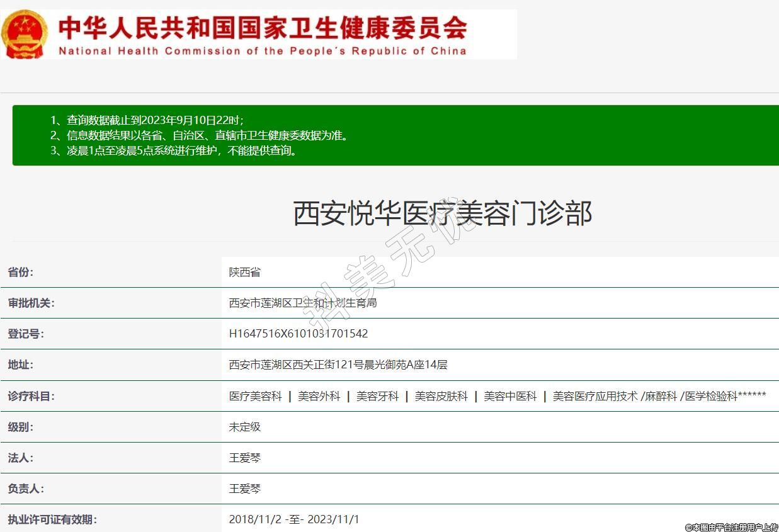Click the 未定级 level value
Image resolution: width=779 pixels, height=532 pixels.
244,427
